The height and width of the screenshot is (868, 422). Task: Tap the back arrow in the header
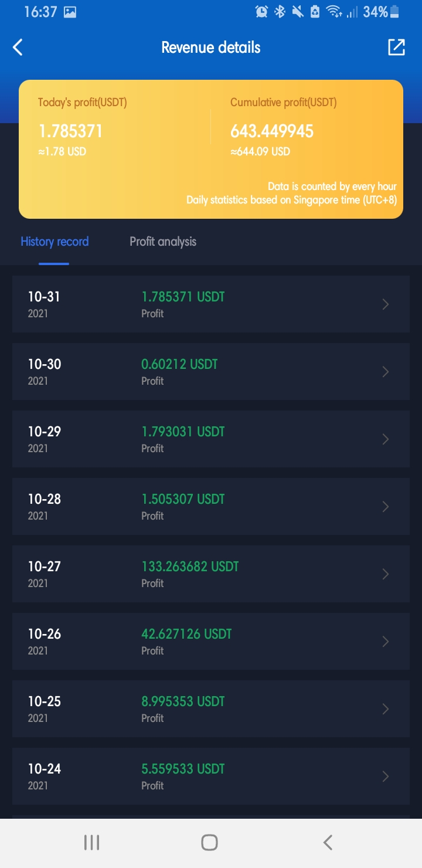(18, 48)
